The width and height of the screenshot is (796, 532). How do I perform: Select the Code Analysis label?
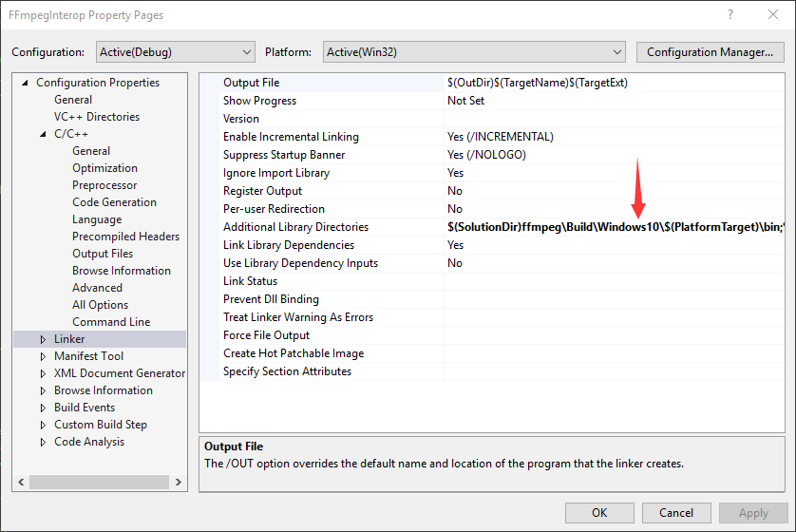click(89, 442)
